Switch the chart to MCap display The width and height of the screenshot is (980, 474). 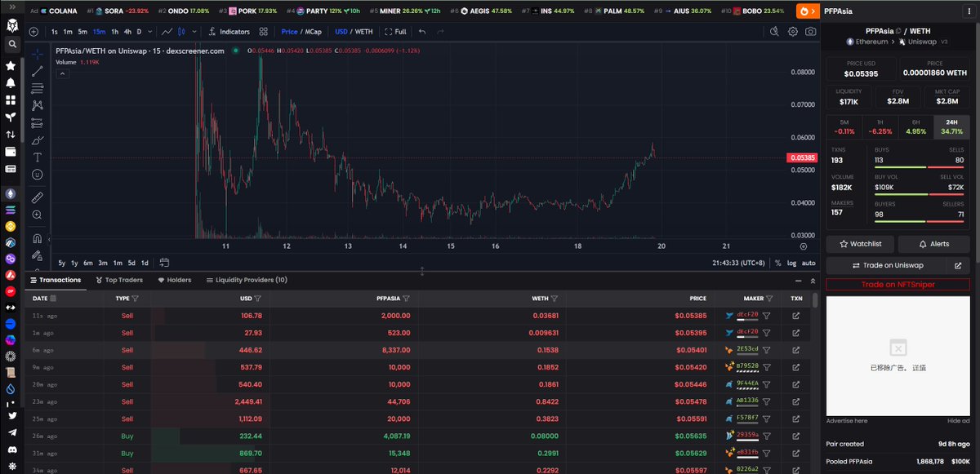pos(314,32)
